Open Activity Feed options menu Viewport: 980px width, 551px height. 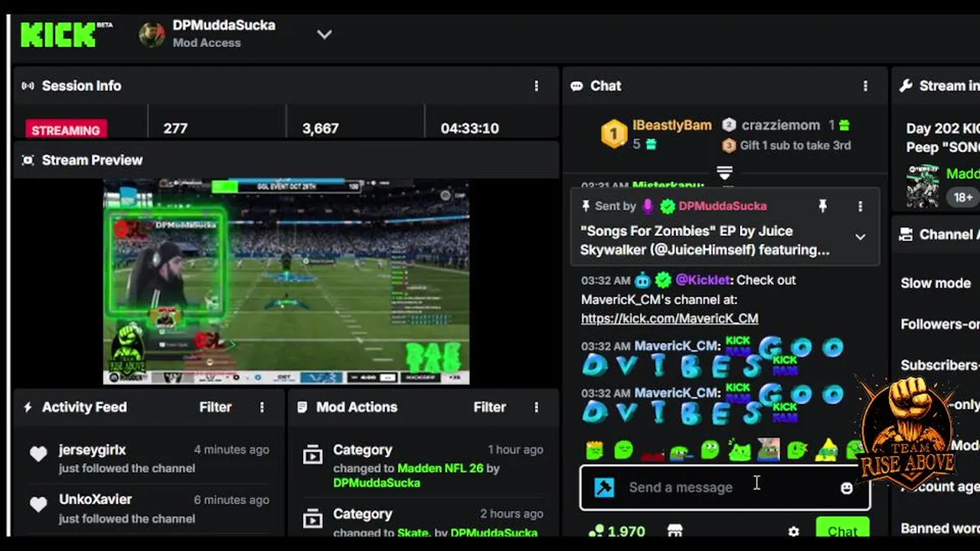point(262,407)
